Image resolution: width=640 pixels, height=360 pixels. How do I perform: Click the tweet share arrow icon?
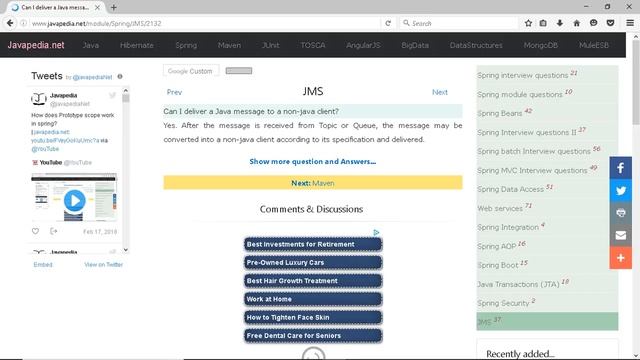pyautogui.click(x=53, y=231)
